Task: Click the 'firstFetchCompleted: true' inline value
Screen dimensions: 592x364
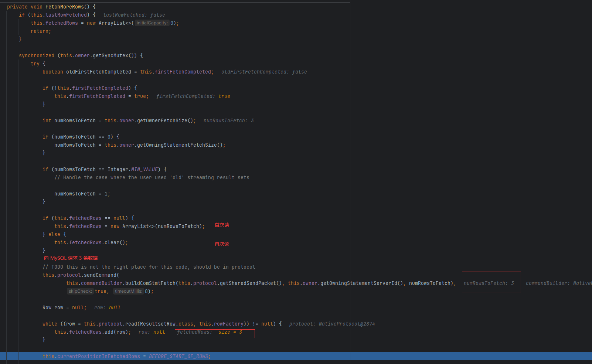Action: (x=193, y=96)
